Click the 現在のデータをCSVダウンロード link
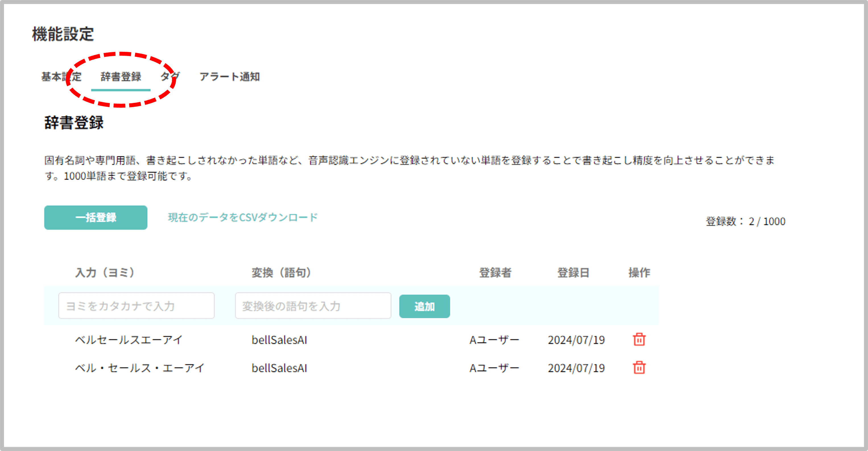The height and width of the screenshot is (451, 868). (243, 218)
